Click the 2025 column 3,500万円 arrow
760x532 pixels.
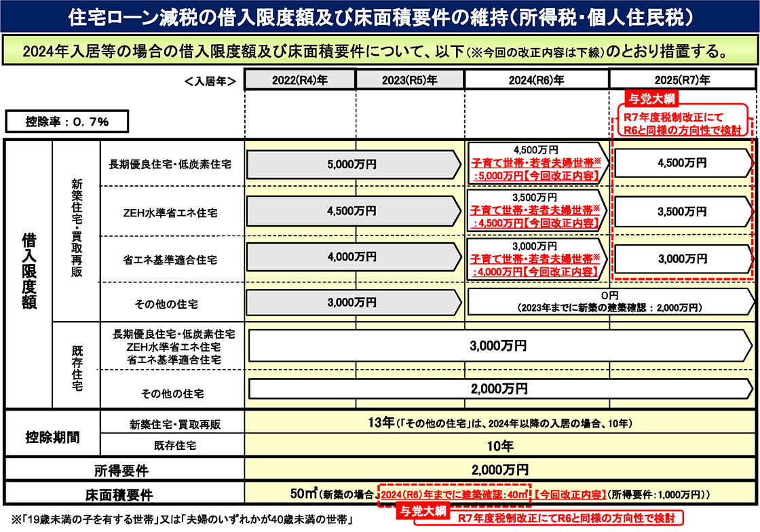[x=682, y=211]
